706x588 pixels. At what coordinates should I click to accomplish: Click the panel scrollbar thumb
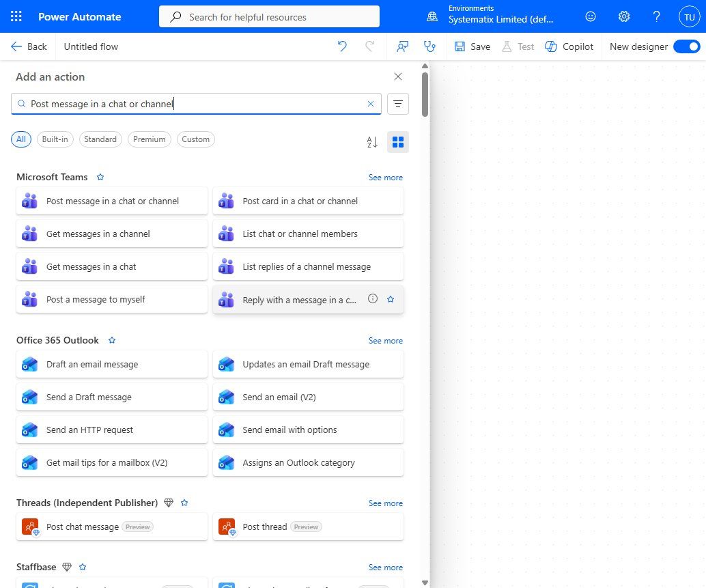[425, 94]
